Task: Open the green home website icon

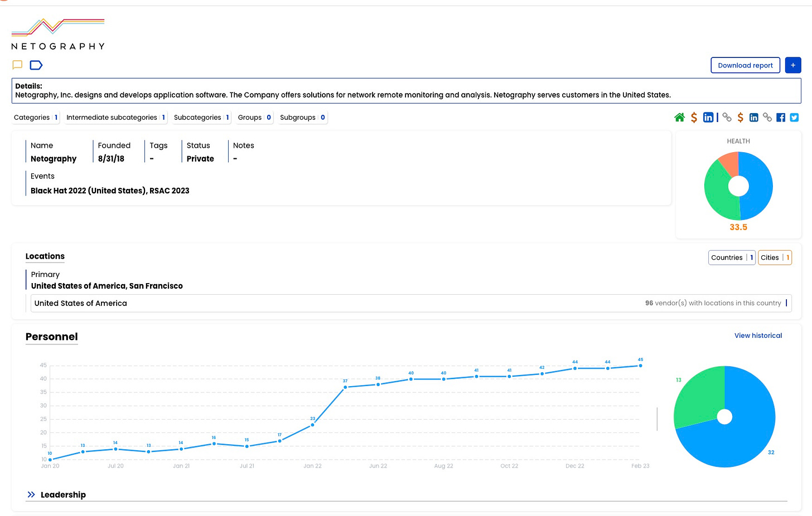Action: 679,117
